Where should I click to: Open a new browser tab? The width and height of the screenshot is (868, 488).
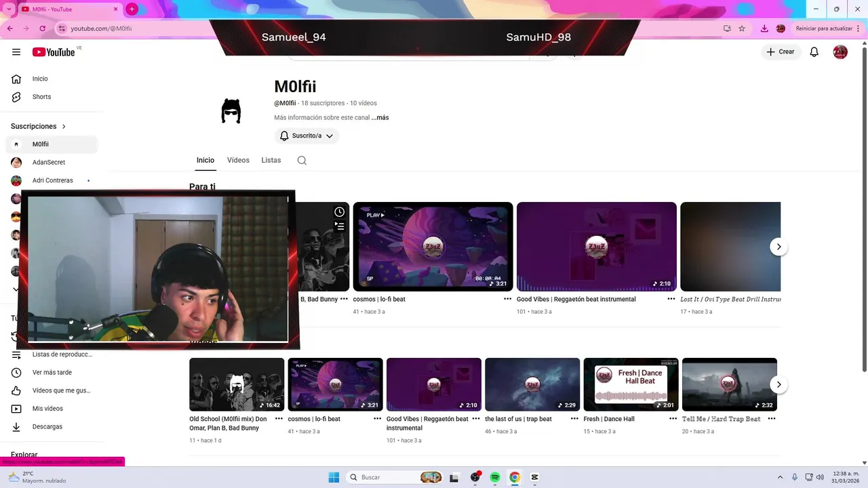click(x=132, y=9)
